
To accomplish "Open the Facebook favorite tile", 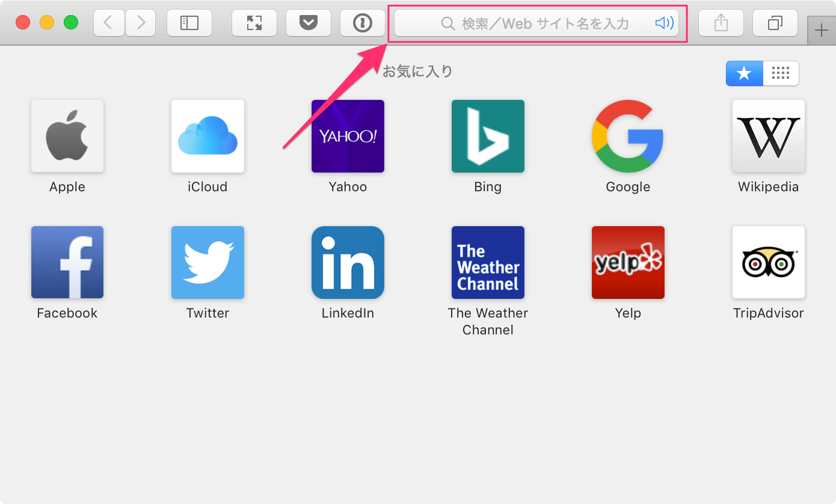I will [x=67, y=262].
